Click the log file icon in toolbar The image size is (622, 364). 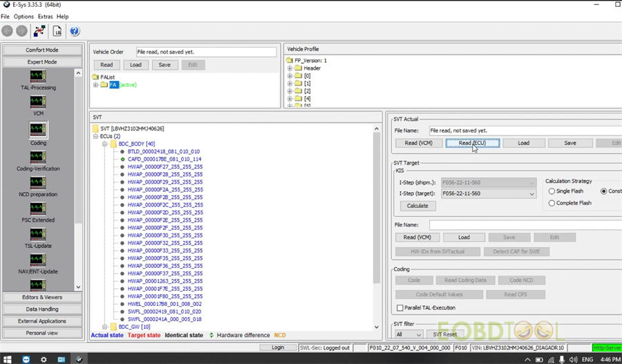[57, 31]
